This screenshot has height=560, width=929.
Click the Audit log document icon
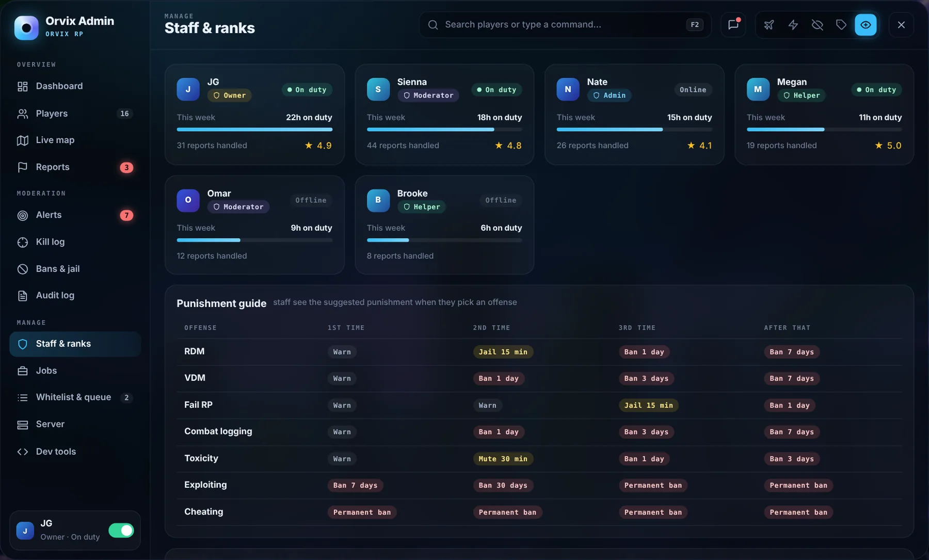pyautogui.click(x=23, y=296)
